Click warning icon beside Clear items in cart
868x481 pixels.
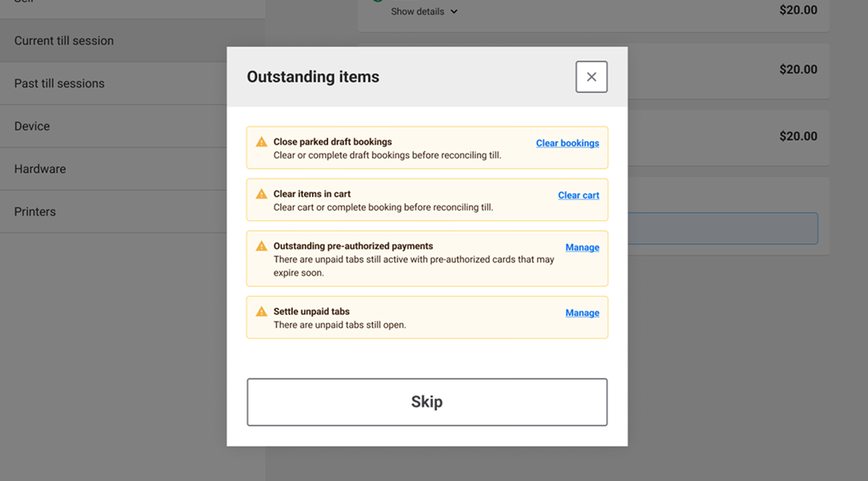click(262, 194)
